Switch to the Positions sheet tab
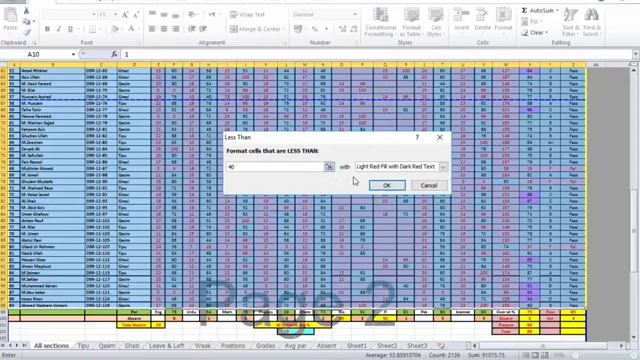This screenshot has width=640, height=360. [x=233, y=346]
